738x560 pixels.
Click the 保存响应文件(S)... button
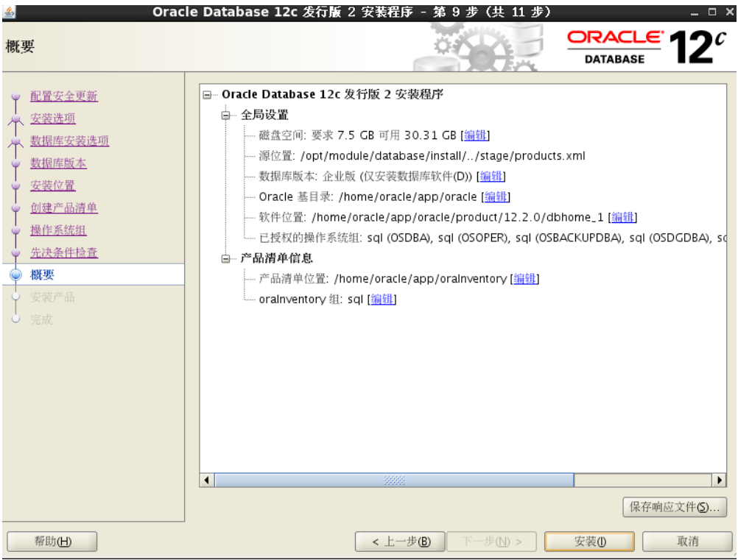(x=675, y=507)
